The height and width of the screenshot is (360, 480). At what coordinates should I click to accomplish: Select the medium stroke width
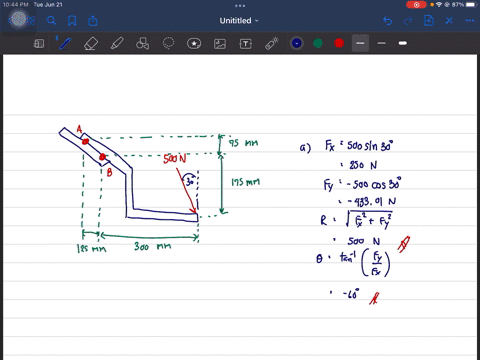point(382,43)
